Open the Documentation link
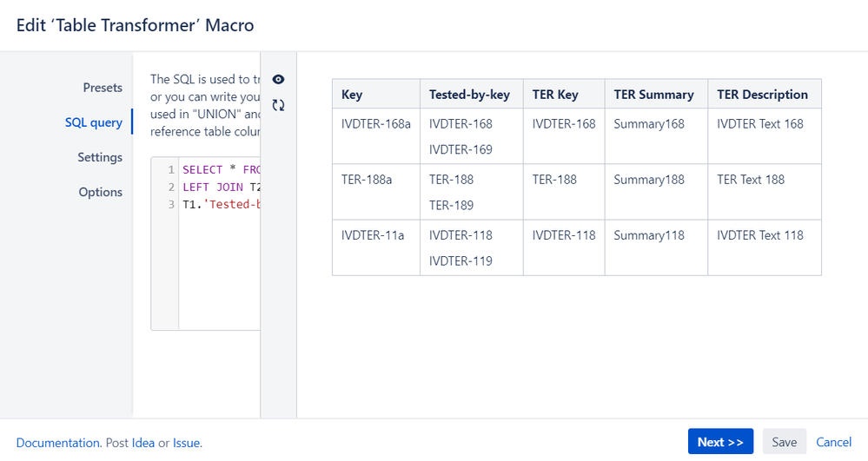868x461 pixels. (58, 443)
